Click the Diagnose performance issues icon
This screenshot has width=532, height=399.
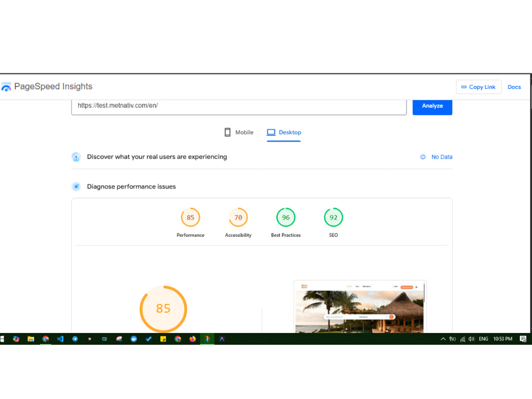coord(76,187)
